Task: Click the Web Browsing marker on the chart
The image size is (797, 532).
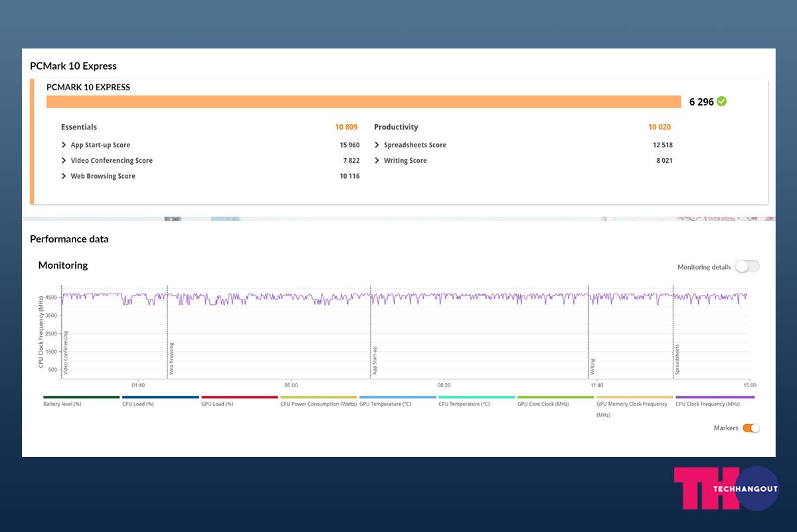Action: pos(171,359)
